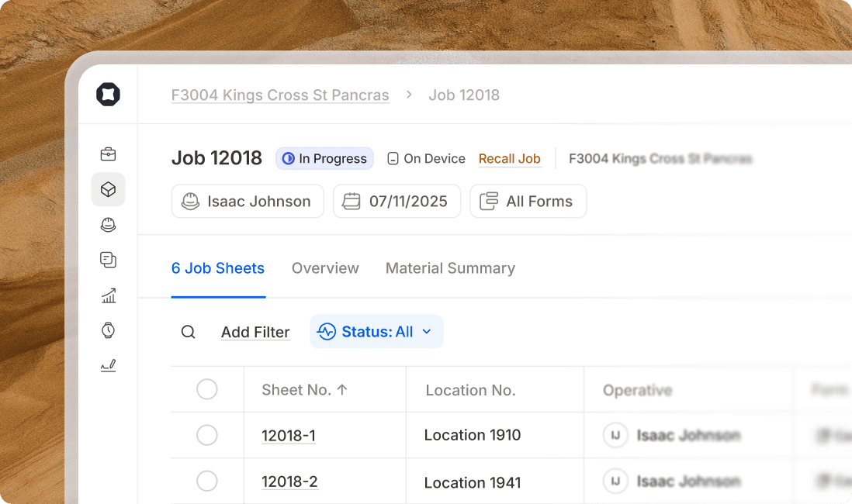Image resolution: width=852 pixels, height=504 pixels.
Task: Click the Isaac Johnson operative chip
Action: pyautogui.click(x=248, y=201)
